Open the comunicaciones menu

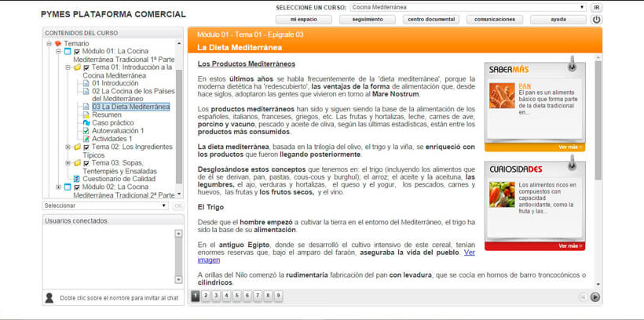(495, 20)
